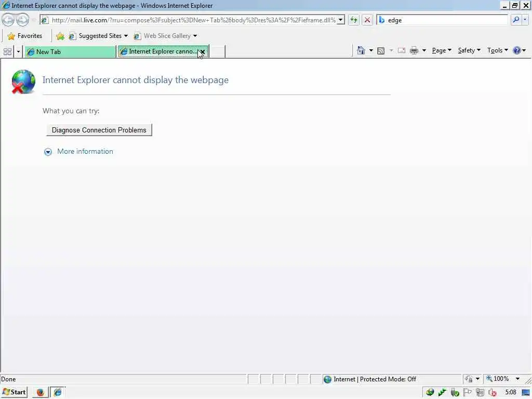Click Add to Favorites Bar star icon
Image resolution: width=532 pixels, height=399 pixels.
tap(60, 36)
